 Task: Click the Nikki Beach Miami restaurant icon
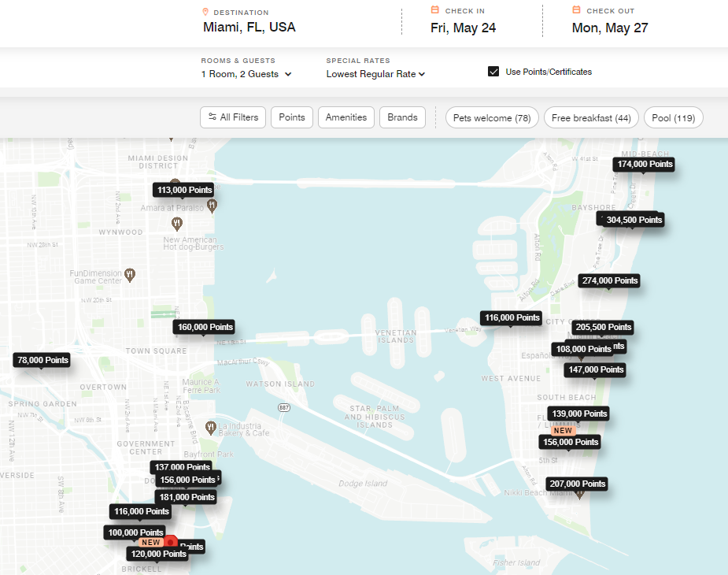coord(579,494)
